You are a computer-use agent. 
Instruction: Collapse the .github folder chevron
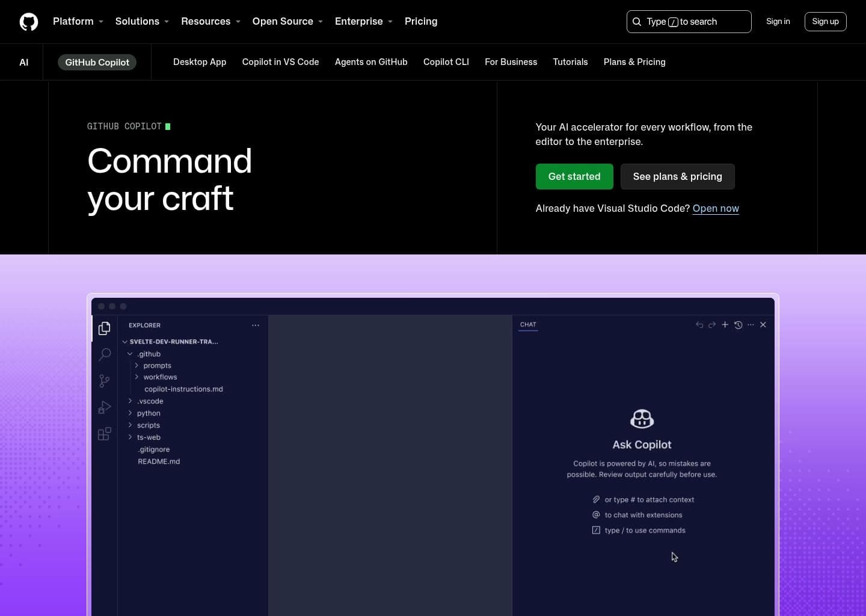point(130,354)
